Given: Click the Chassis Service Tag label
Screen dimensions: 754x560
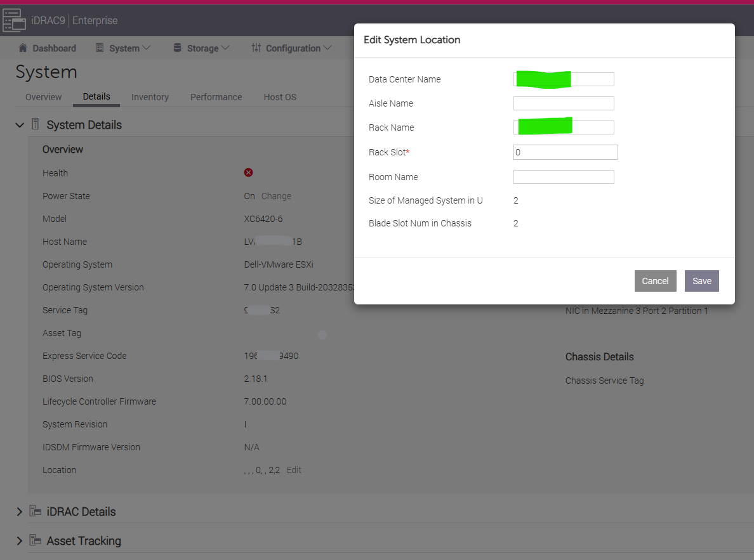Looking at the screenshot, I should point(604,381).
